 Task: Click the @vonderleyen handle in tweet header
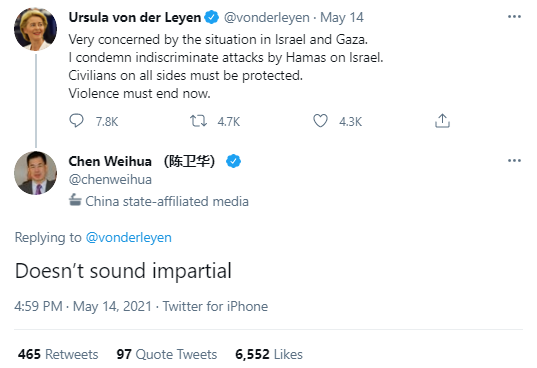coord(266,17)
